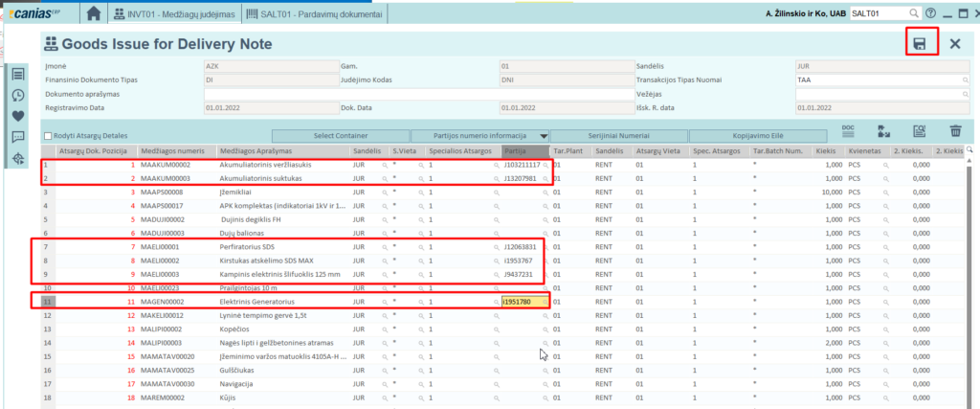The width and height of the screenshot is (980, 409).
Task: Open the list menu icon in left sidebar
Action: (17, 74)
